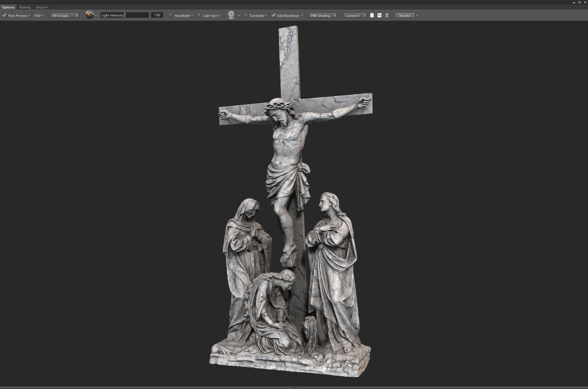Save the camera using the save icon

379,15
